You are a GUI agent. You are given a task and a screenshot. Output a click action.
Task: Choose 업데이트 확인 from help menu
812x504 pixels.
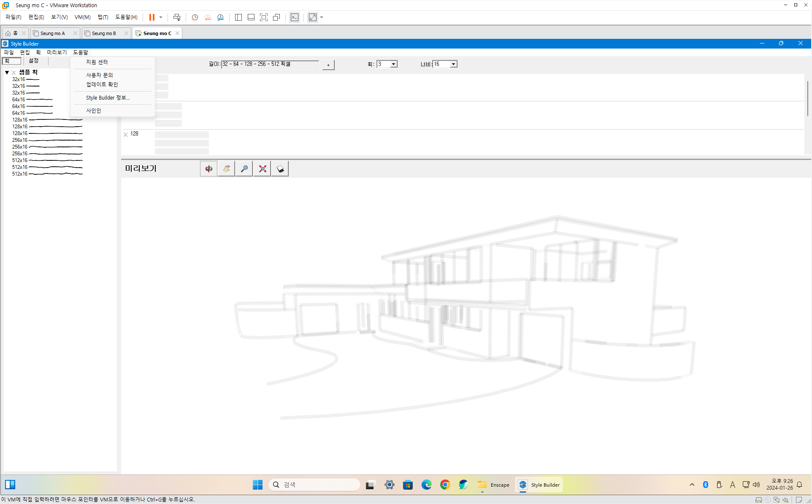tap(102, 84)
